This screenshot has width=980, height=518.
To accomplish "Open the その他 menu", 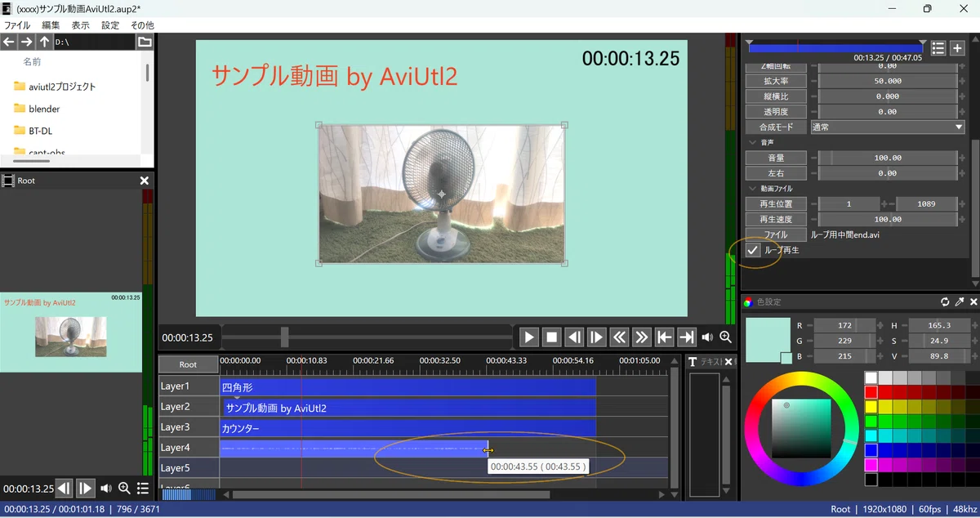I will coord(142,25).
